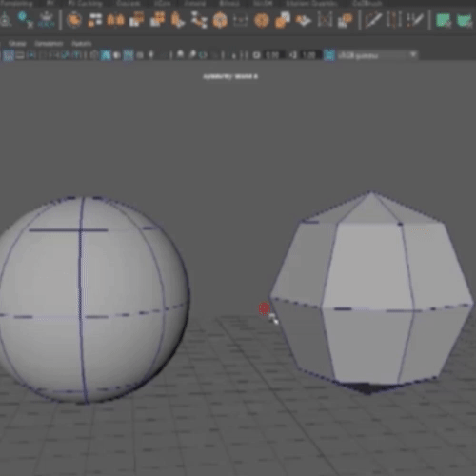Switch to the Custom shelf tab
The width and height of the screenshot is (476, 476).
129,4
